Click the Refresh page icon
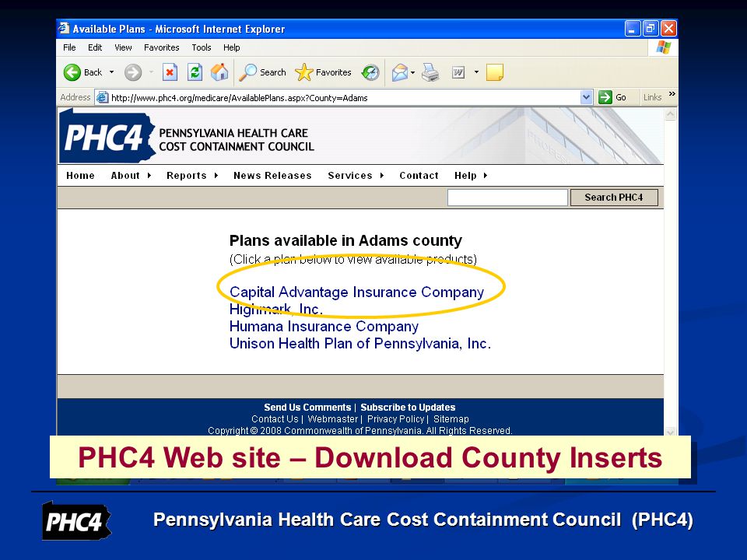 coord(195,72)
